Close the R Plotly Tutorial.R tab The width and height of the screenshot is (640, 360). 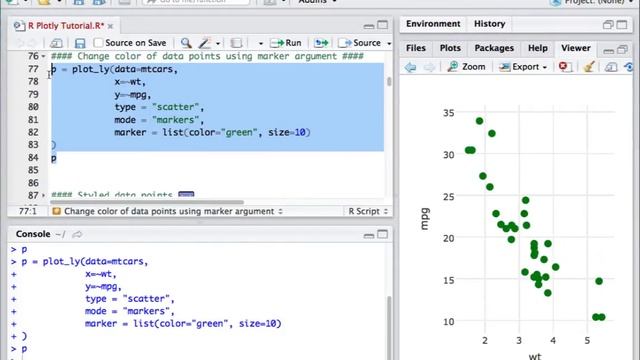(111, 26)
